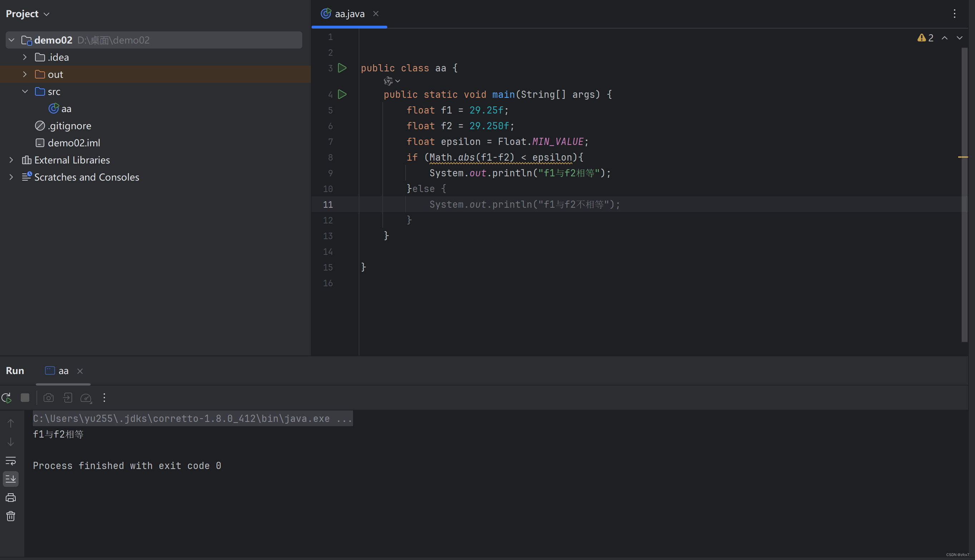Click the Rerun 'aa' icon
The width and height of the screenshot is (975, 560).
click(6, 398)
